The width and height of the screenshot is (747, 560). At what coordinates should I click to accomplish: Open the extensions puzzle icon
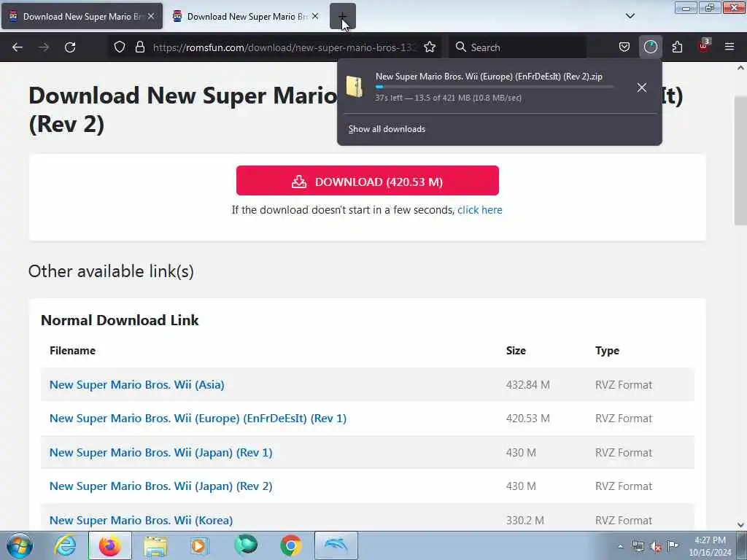coord(677,47)
